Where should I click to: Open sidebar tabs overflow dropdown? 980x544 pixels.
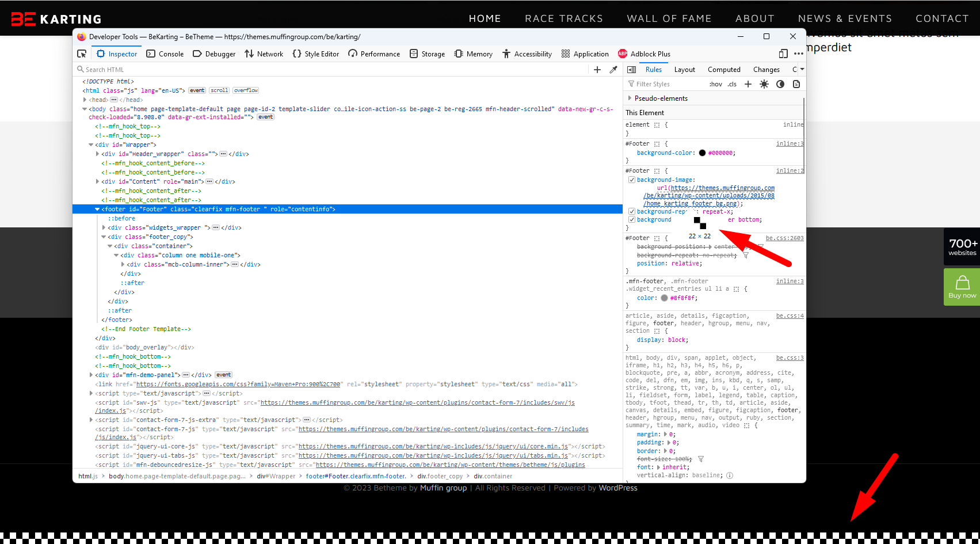pyautogui.click(x=802, y=70)
